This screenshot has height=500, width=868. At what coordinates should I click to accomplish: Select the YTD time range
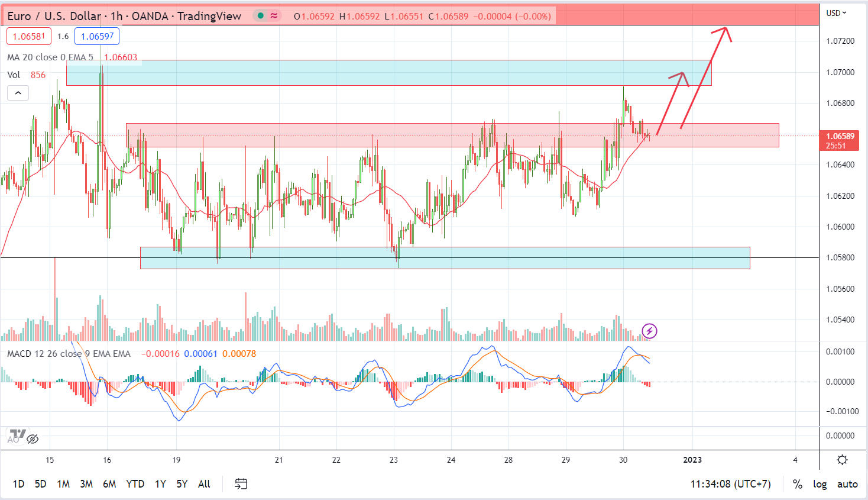pyautogui.click(x=135, y=484)
